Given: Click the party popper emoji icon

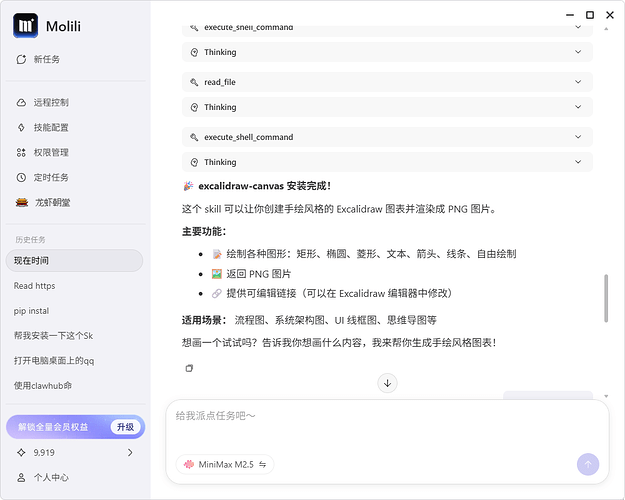Looking at the screenshot, I should coord(188,186).
